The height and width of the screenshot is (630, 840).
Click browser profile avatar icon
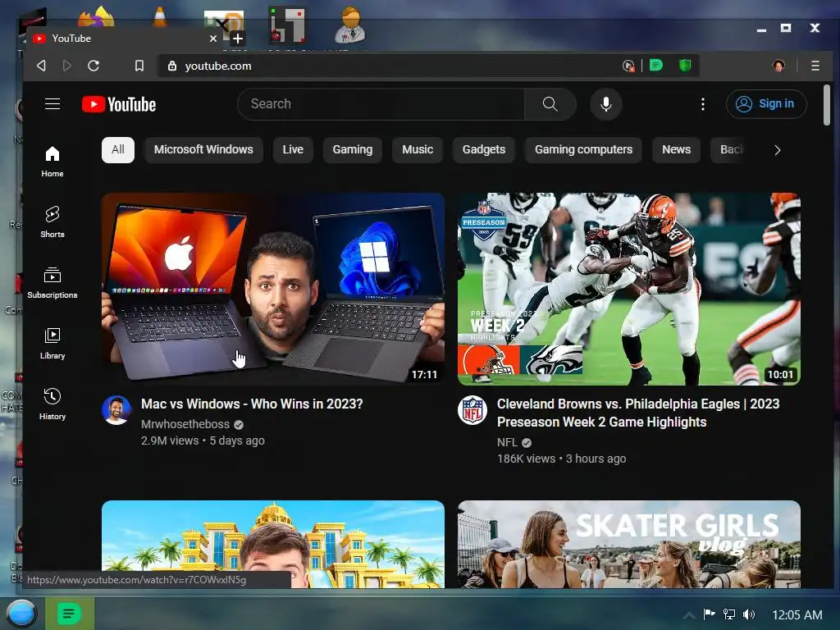(778, 66)
